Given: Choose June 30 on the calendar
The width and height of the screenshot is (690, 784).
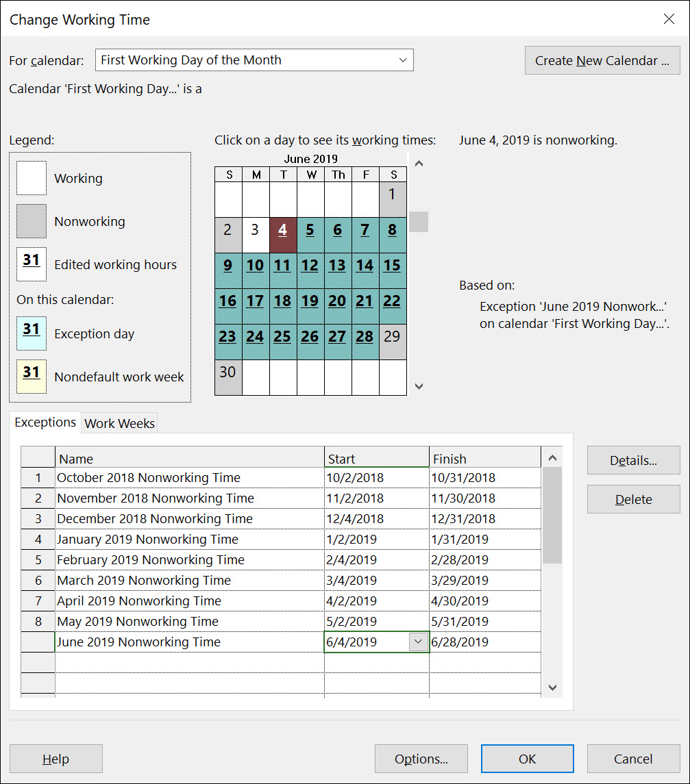Looking at the screenshot, I should tap(228, 377).
